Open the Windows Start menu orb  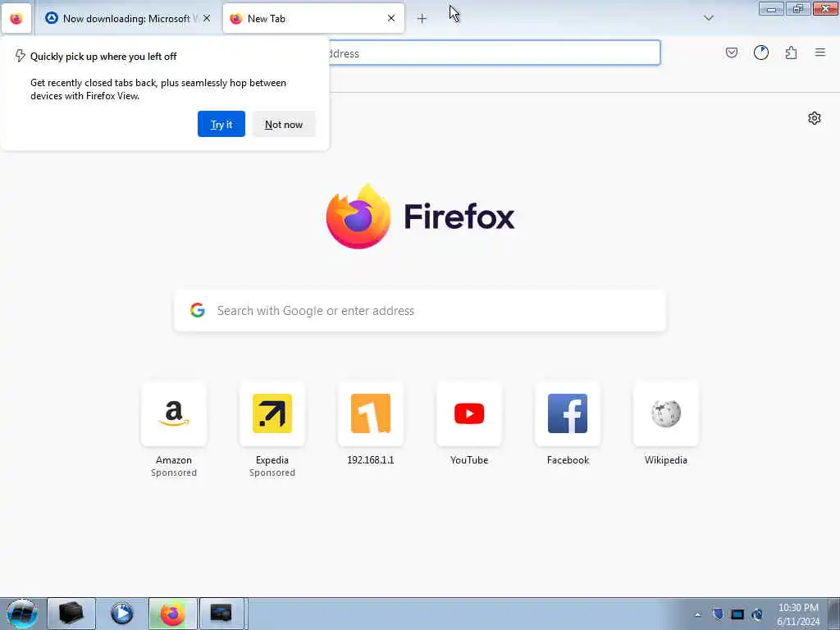21,614
